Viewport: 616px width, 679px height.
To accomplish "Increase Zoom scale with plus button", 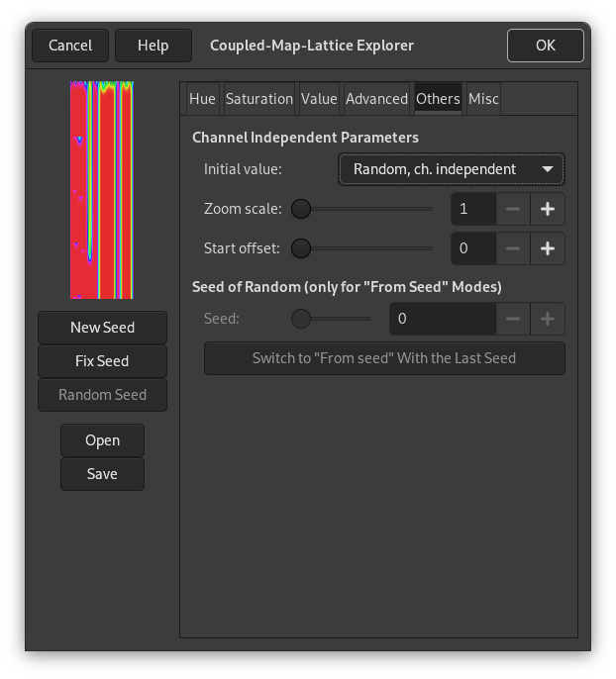I will [548, 209].
